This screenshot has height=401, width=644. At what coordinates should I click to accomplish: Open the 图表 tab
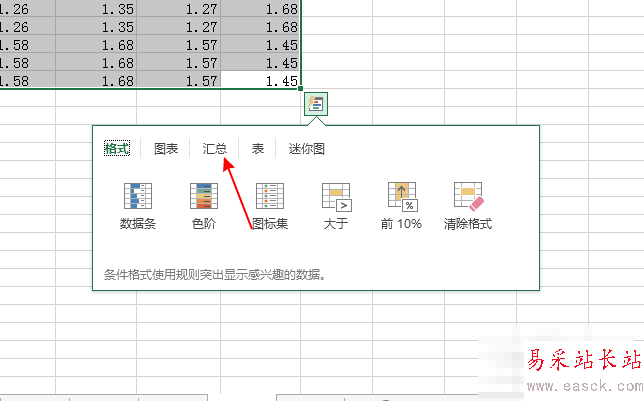tap(166, 148)
